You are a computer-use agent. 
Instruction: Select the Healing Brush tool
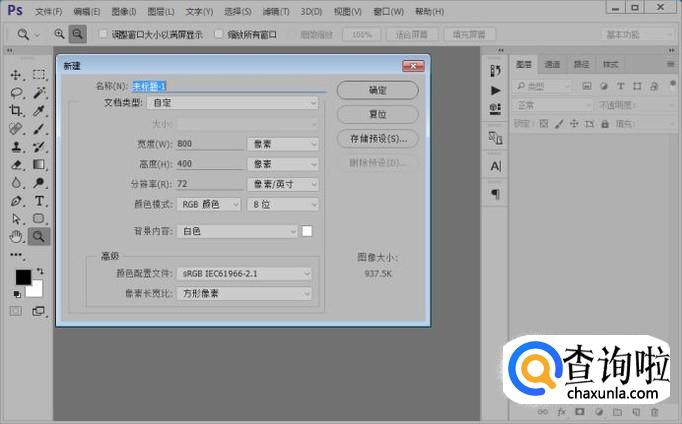tap(16, 129)
